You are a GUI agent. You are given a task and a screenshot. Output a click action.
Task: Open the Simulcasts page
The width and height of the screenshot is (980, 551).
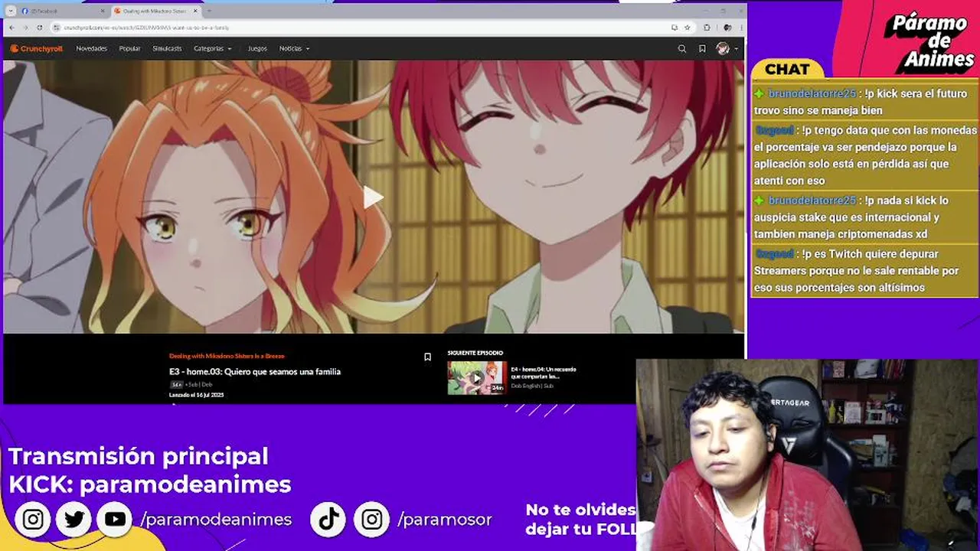tap(167, 48)
